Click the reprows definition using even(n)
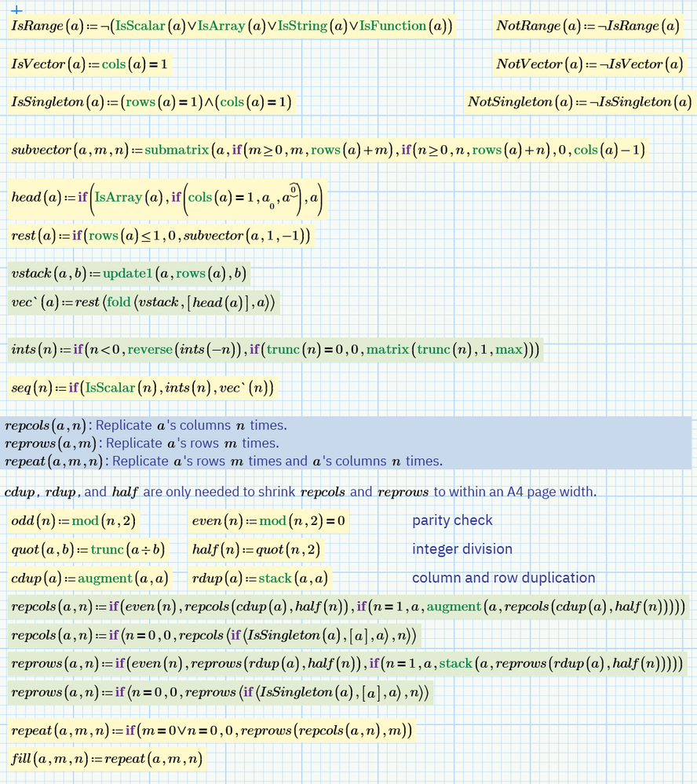Screen dimensions: 697x784 click(x=347, y=664)
